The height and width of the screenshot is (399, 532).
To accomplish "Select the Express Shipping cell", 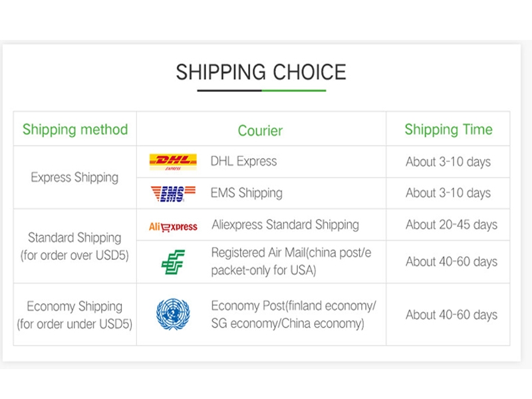I will [x=74, y=178].
